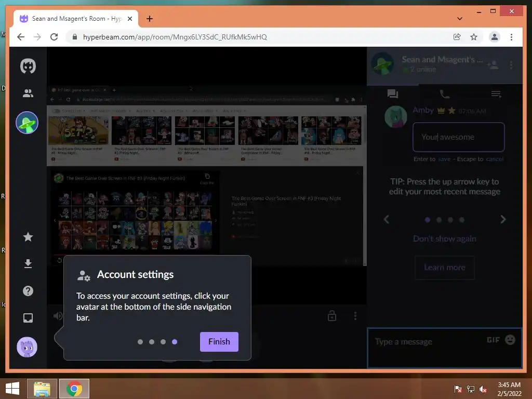Click the 3:45 AM clock in taskbar
The height and width of the screenshot is (399, 532).
(x=509, y=385)
